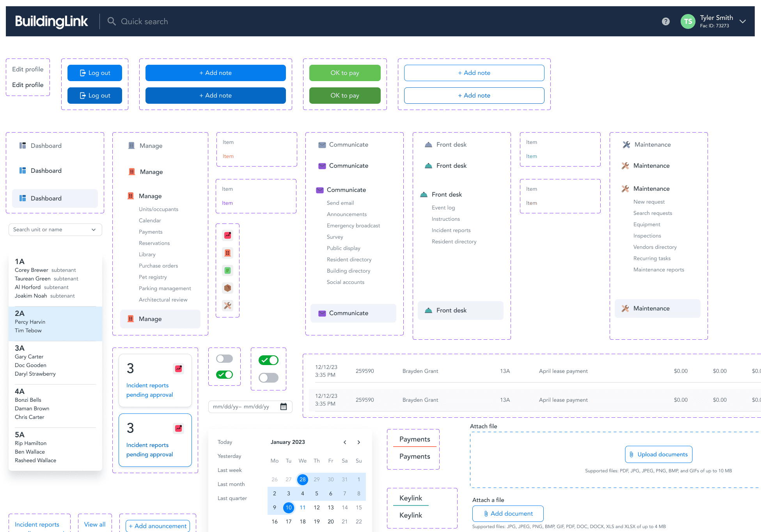Click the Quick search field
The width and height of the screenshot is (761, 532).
144,21
